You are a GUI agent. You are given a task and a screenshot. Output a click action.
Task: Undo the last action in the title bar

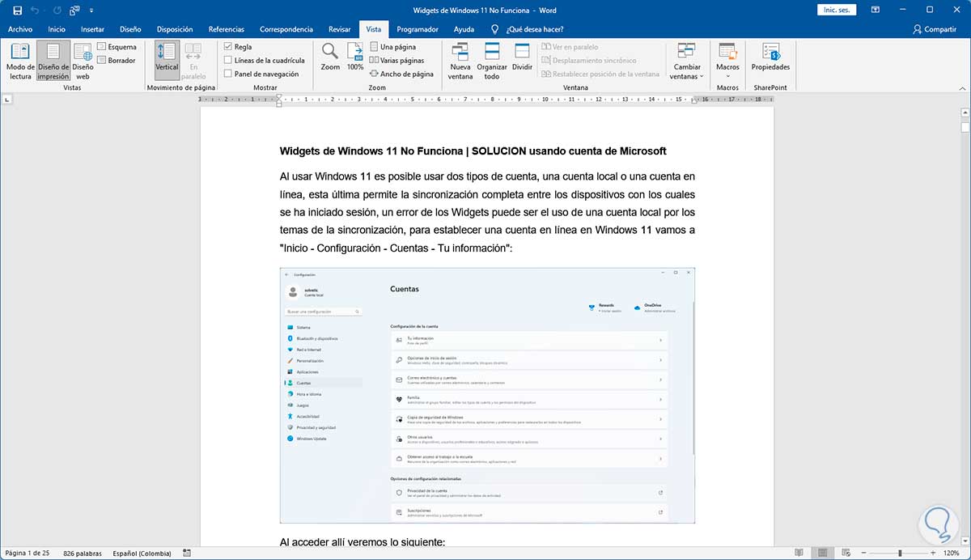pyautogui.click(x=35, y=11)
